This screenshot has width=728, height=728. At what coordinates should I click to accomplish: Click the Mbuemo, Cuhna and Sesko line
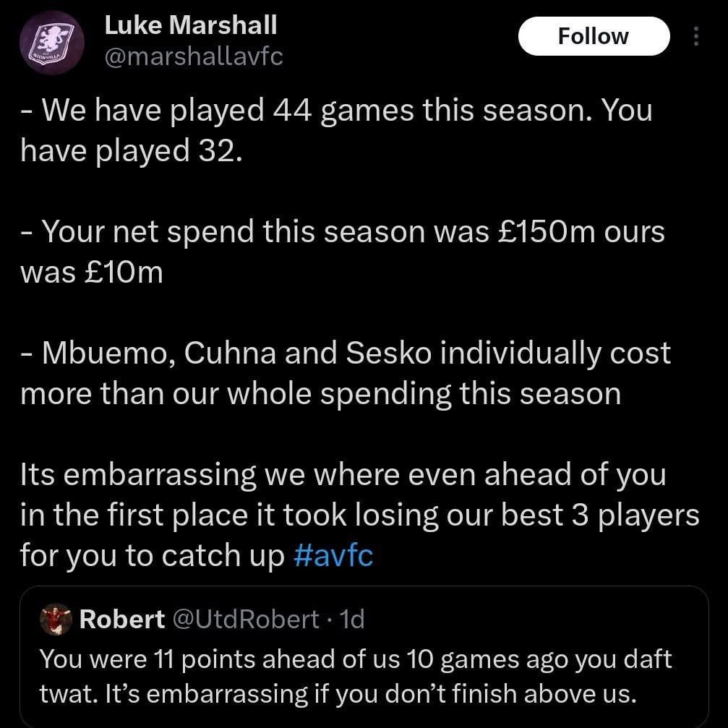point(346,354)
